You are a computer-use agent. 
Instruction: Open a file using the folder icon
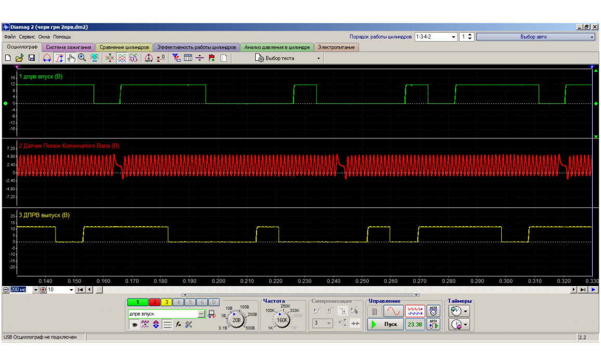[x=20, y=58]
